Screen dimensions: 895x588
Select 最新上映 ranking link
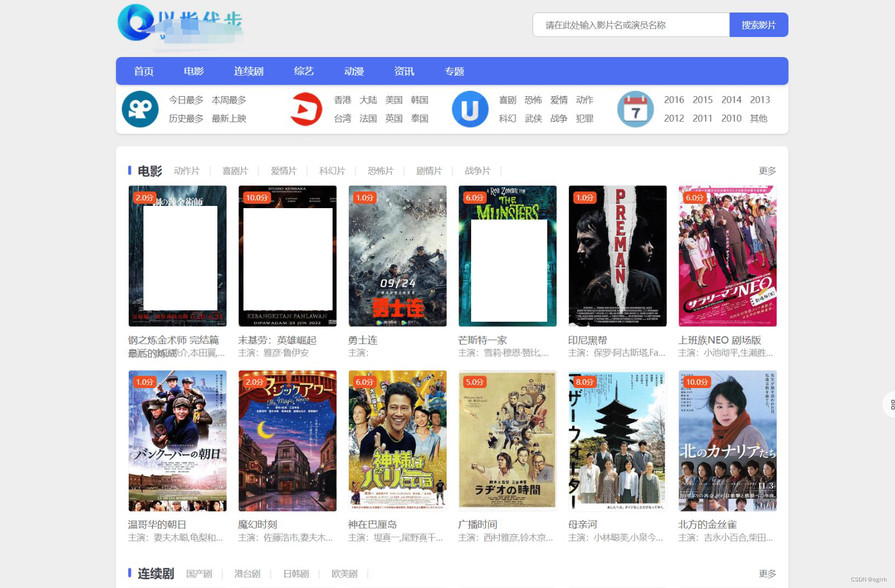point(229,118)
